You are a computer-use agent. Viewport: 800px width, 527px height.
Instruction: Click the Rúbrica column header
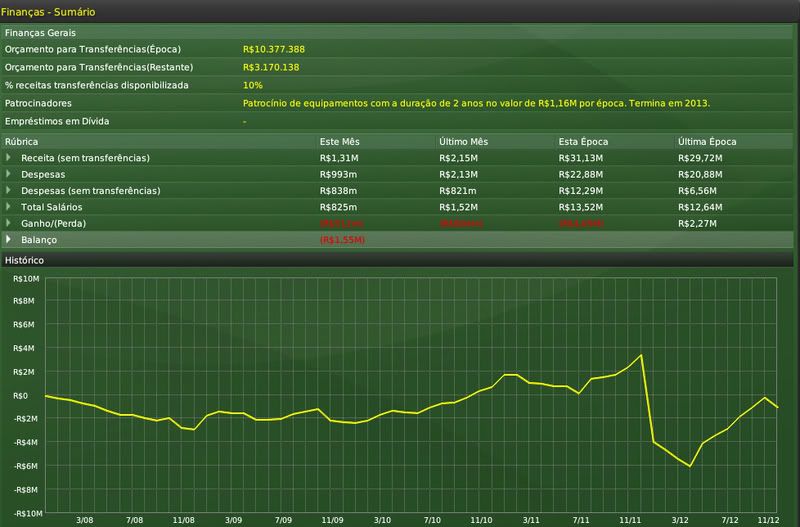click(x=22, y=141)
